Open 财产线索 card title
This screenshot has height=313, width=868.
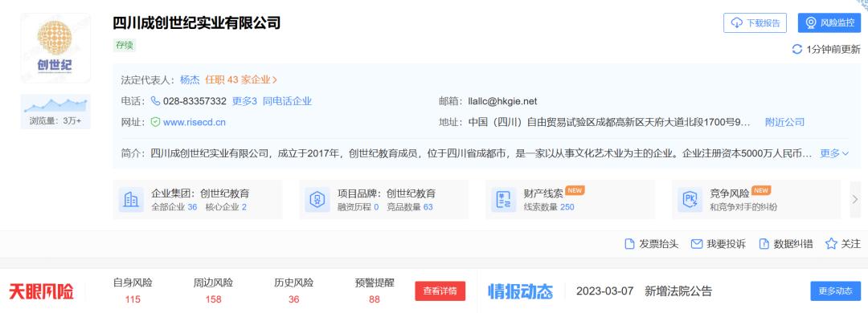coord(543,193)
